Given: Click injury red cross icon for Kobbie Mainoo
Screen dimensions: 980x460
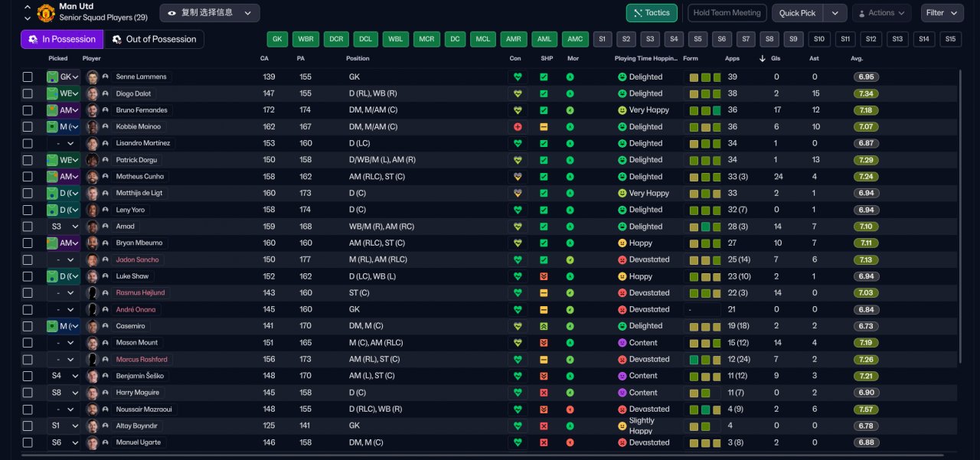Looking at the screenshot, I should pyautogui.click(x=518, y=127).
